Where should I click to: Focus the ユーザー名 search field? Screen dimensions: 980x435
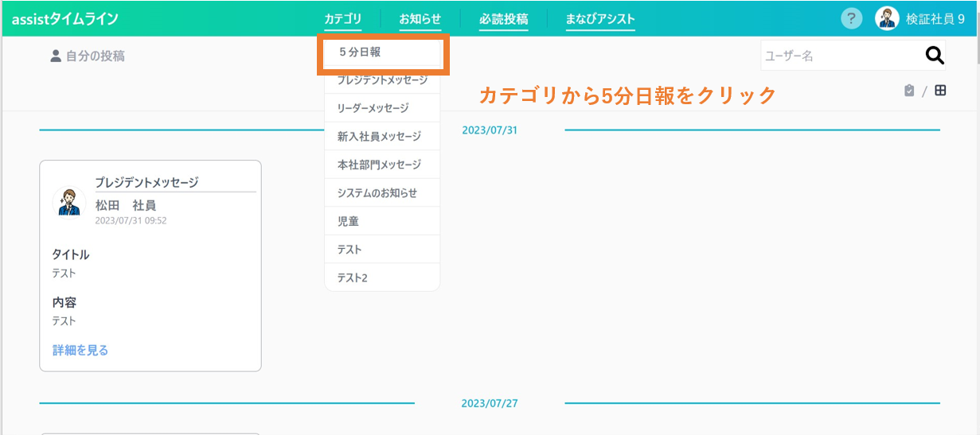[836, 56]
